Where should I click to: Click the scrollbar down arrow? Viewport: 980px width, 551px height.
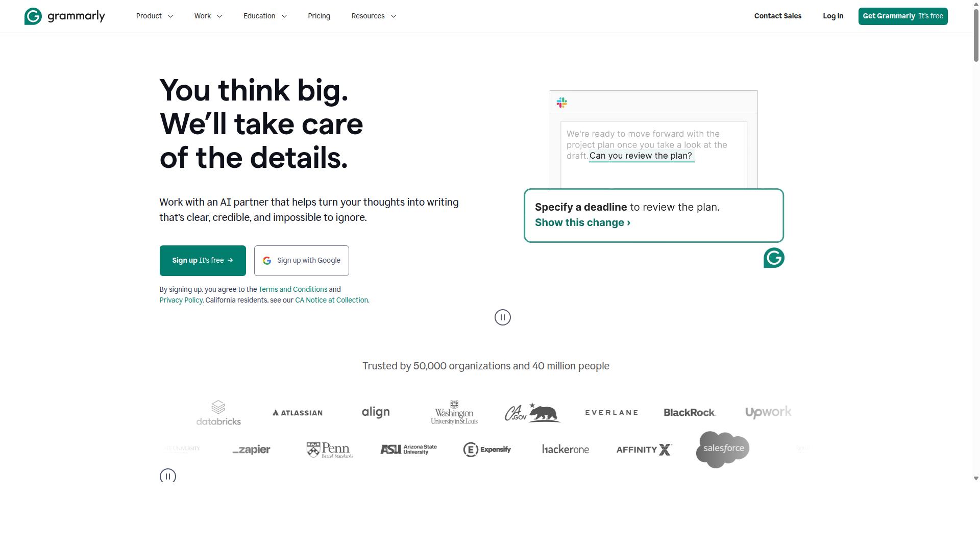tap(976, 479)
